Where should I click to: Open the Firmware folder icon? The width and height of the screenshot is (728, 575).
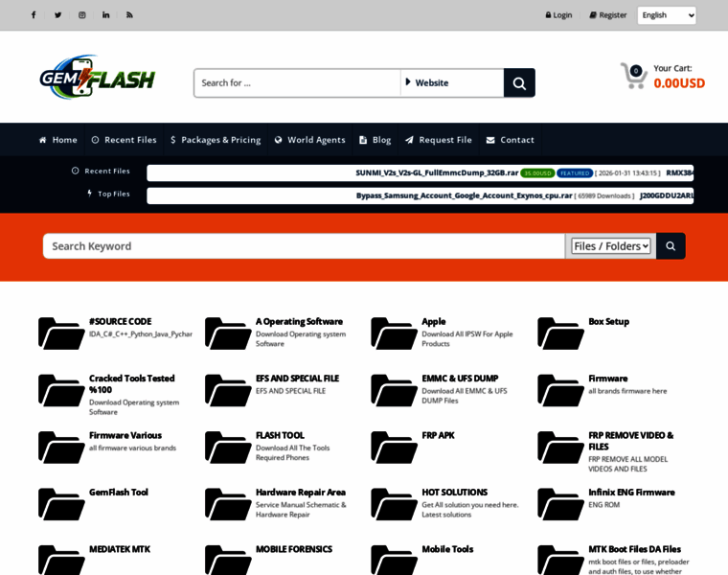pos(560,391)
